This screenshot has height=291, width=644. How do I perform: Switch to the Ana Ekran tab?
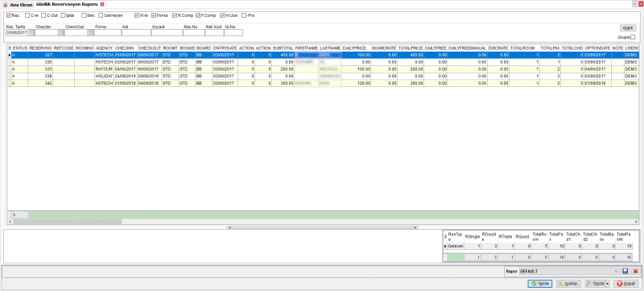tap(21, 5)
